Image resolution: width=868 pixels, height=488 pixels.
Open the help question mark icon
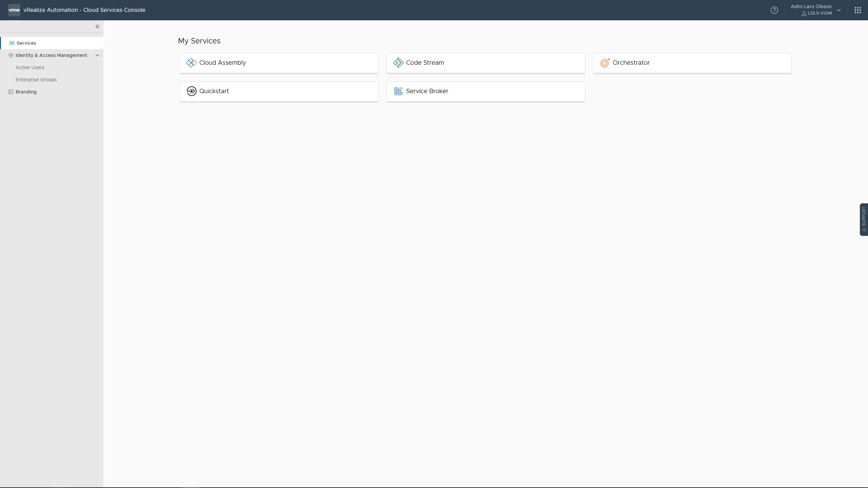point(774,10)
